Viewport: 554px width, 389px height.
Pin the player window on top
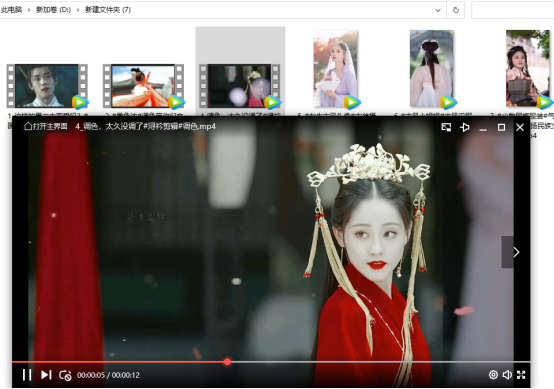click(465, 127)
